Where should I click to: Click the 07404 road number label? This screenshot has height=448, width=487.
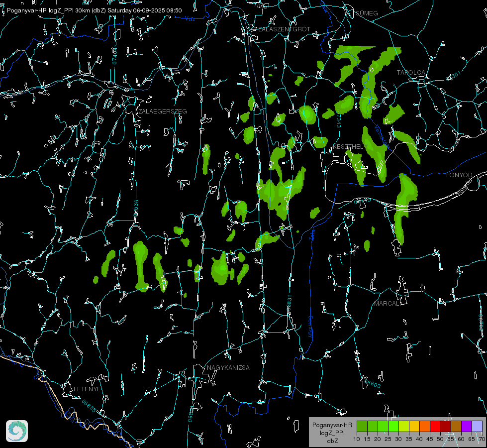coord(115,56)
